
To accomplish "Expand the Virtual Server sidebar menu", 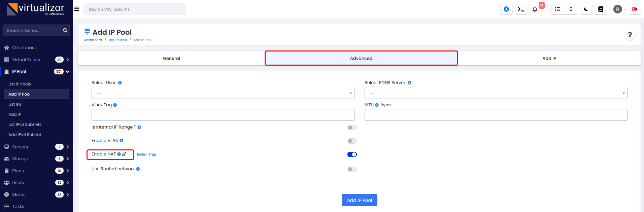I will coord(36,60).
